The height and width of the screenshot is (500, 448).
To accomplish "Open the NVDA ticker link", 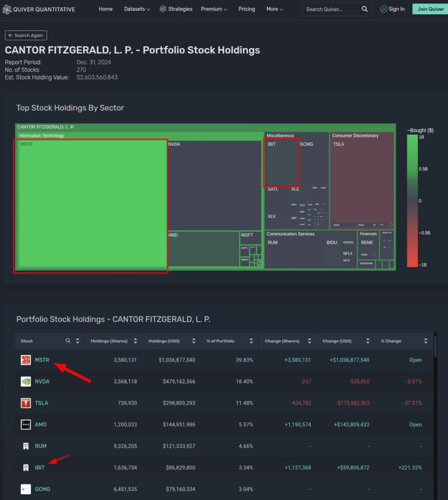I will point(42,381).
